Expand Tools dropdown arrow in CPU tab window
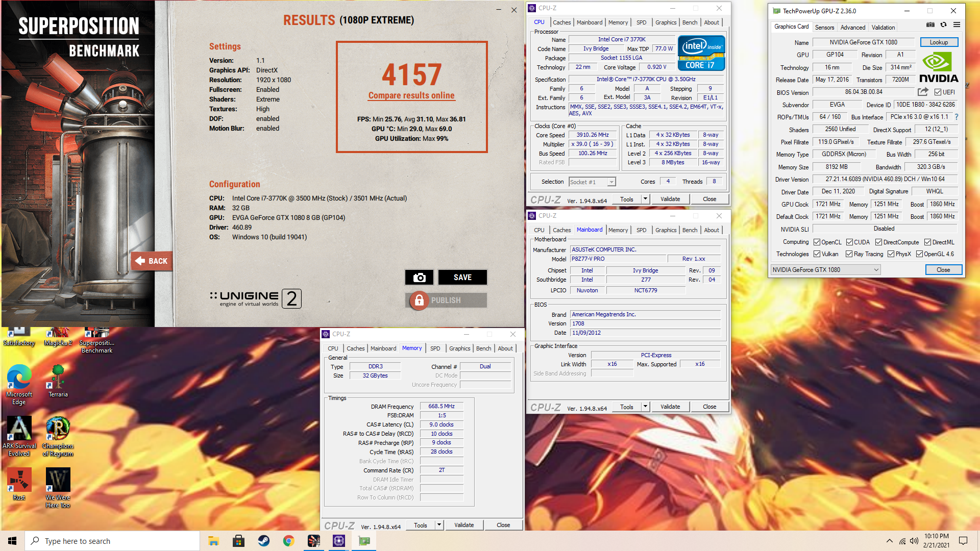The height and width of the screenshot is (551, 980). pyautogui.click(x=645, y=199)
